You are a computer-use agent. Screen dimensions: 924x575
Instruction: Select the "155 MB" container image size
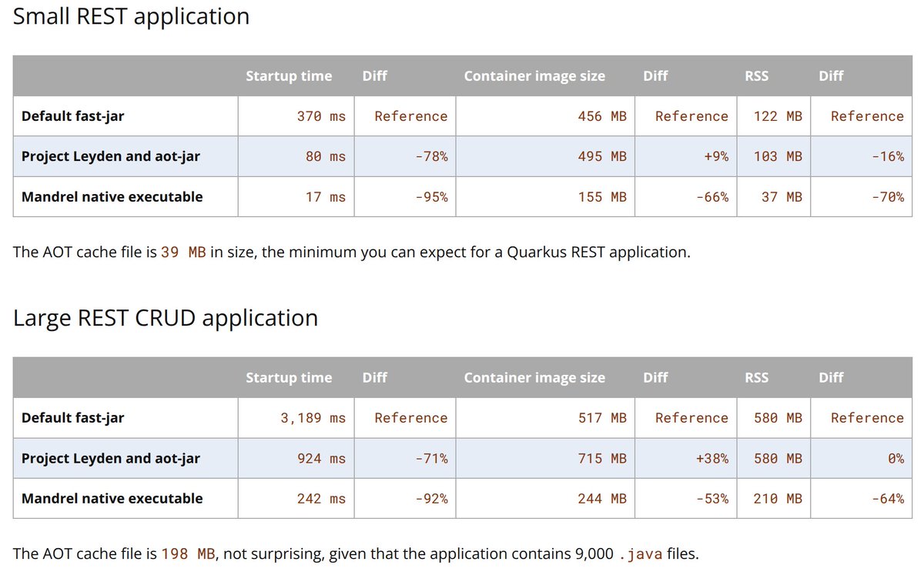coord(602,196)
